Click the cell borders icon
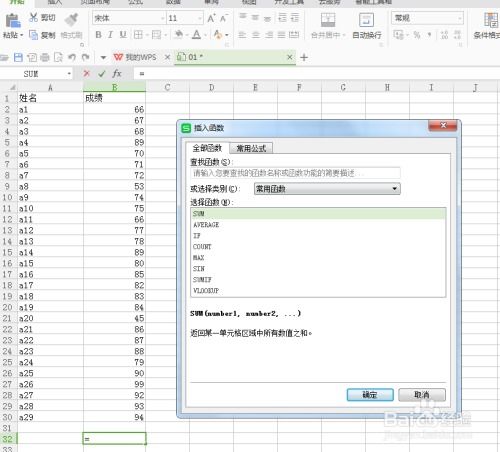Screen dimensions: 500x452 point(138,35)
